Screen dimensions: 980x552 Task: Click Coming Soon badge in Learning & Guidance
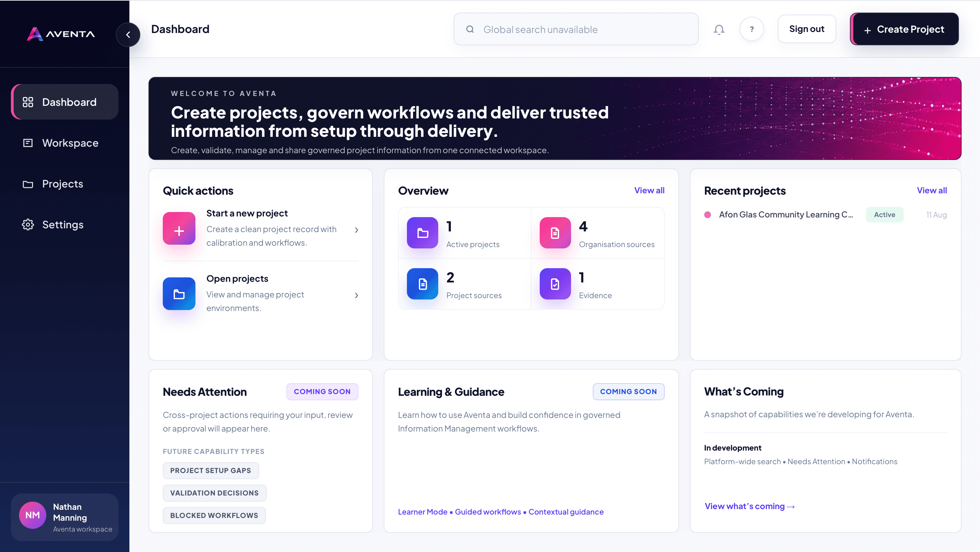[629, 392]
